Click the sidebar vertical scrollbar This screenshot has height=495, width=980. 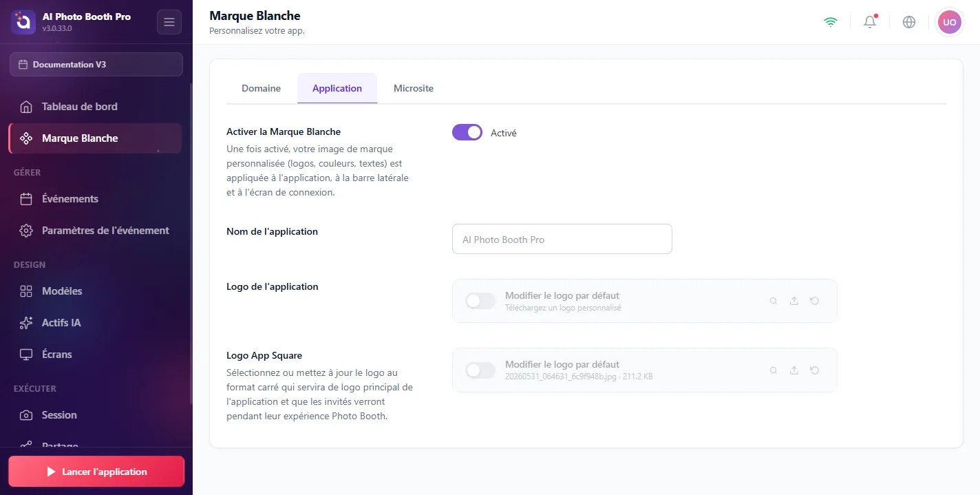click(x=191, y=242)
